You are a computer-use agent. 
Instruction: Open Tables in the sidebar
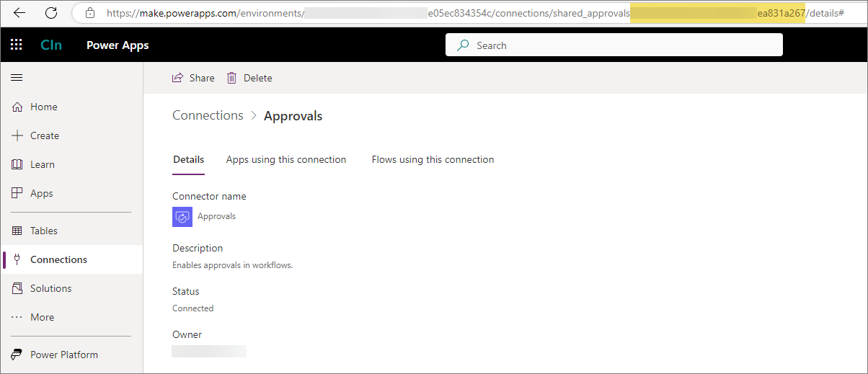[x=71, y=231]
